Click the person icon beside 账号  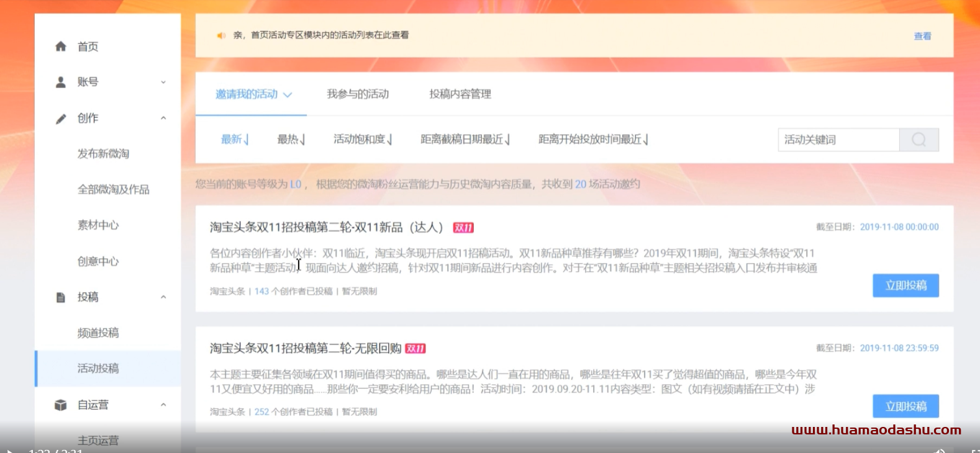(x=61, y=82)
